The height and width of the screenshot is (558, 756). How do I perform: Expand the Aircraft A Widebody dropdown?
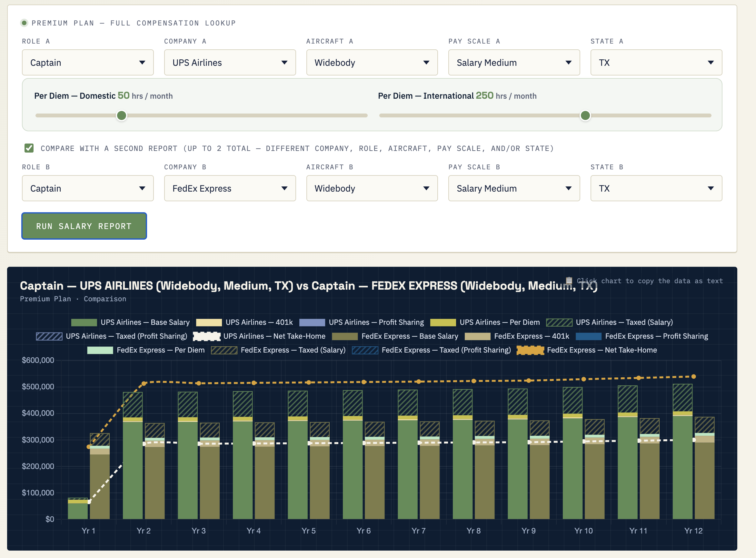point(372,63)
